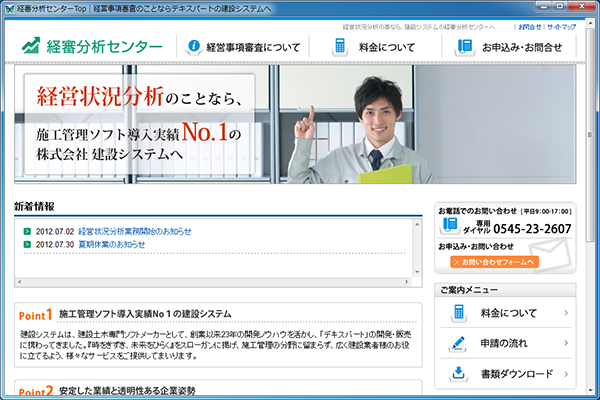600x400 pixels.
Task: Open the 経営状況分析業務開始のお知らせ news link
Action: pos(134,231)
